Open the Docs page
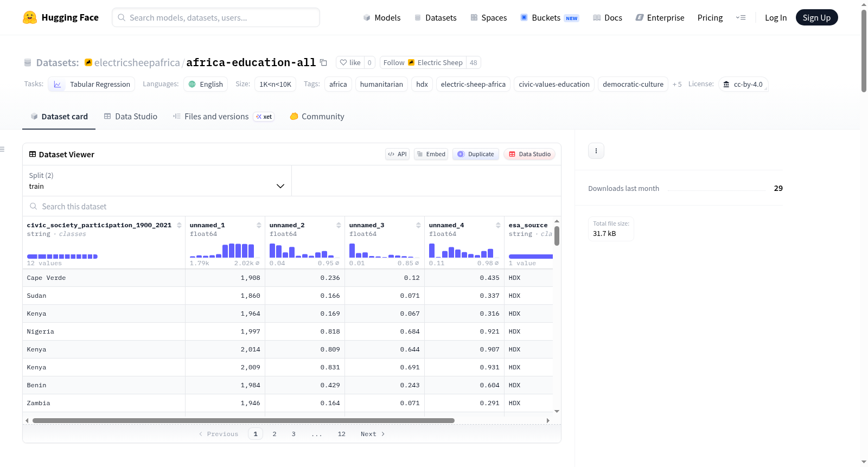 pyautogui.click(x=608, y=17)
